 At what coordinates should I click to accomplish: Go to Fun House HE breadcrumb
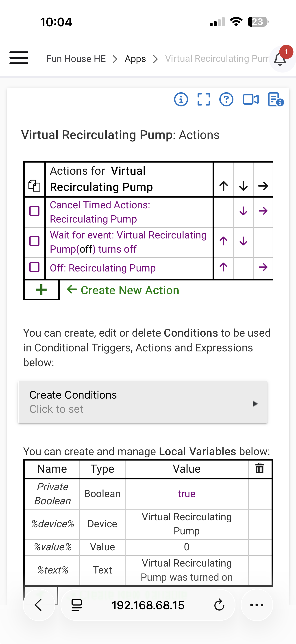(x=76, y=59)
